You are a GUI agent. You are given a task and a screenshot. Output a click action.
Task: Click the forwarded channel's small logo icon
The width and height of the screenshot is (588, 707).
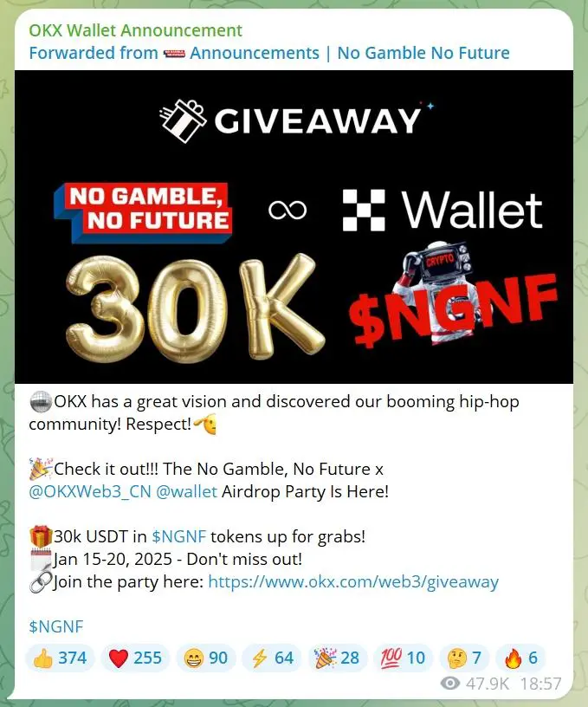tap(174, 54)
